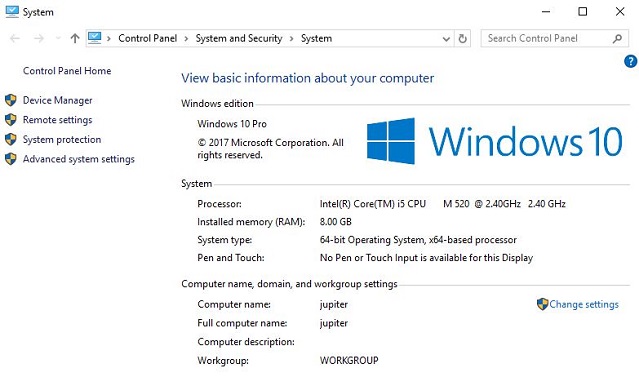Open the recent locations dropdown arrow
This screenshot has height=377, width=639.
point(58,39)
